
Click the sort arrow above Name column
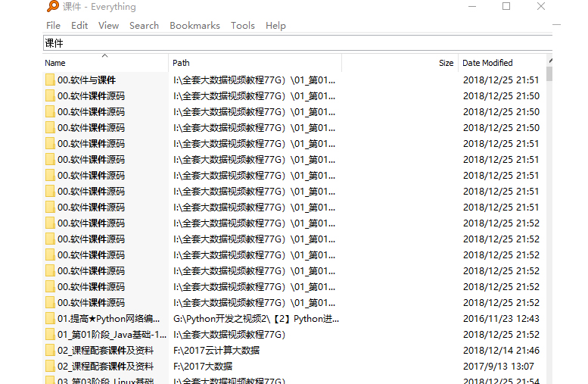tap(105, 55)
